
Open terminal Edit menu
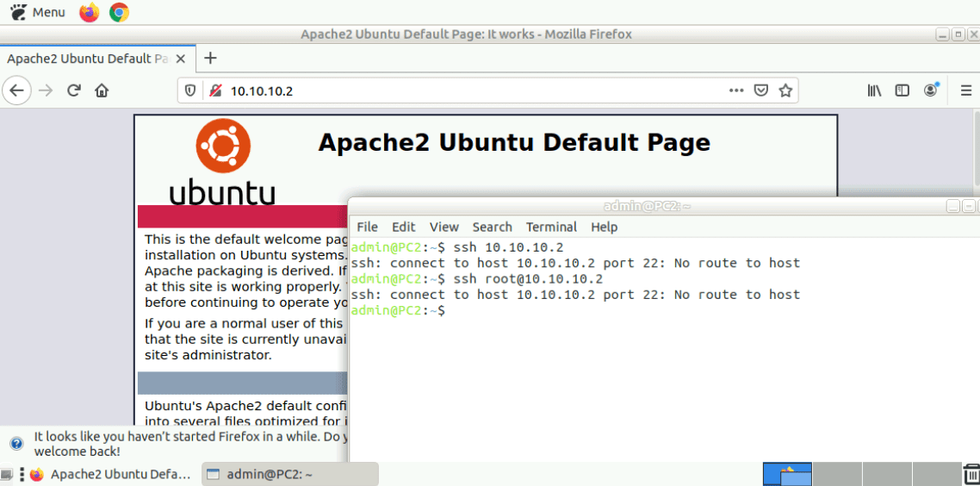(403, 227)
